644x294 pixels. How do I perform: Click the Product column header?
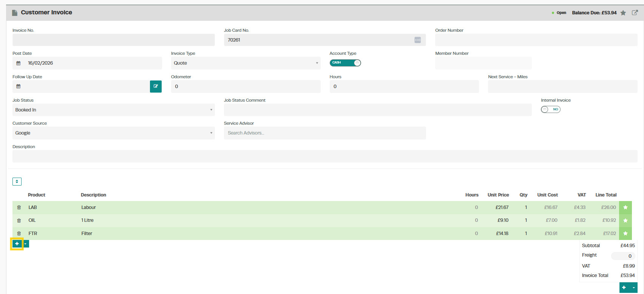point(37,195)
